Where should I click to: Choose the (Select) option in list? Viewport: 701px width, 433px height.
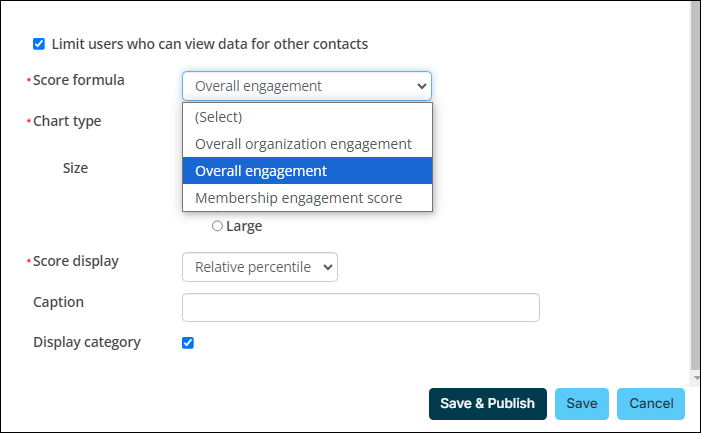click(308, 117)
